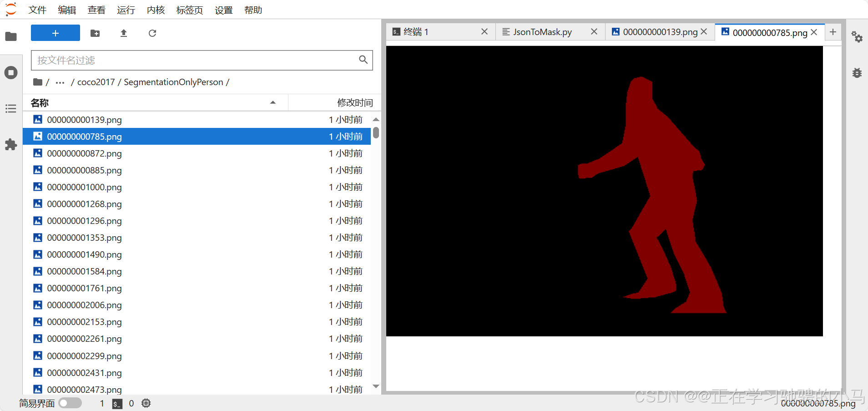Select file 000000000872.png in list

click(197, 153)
